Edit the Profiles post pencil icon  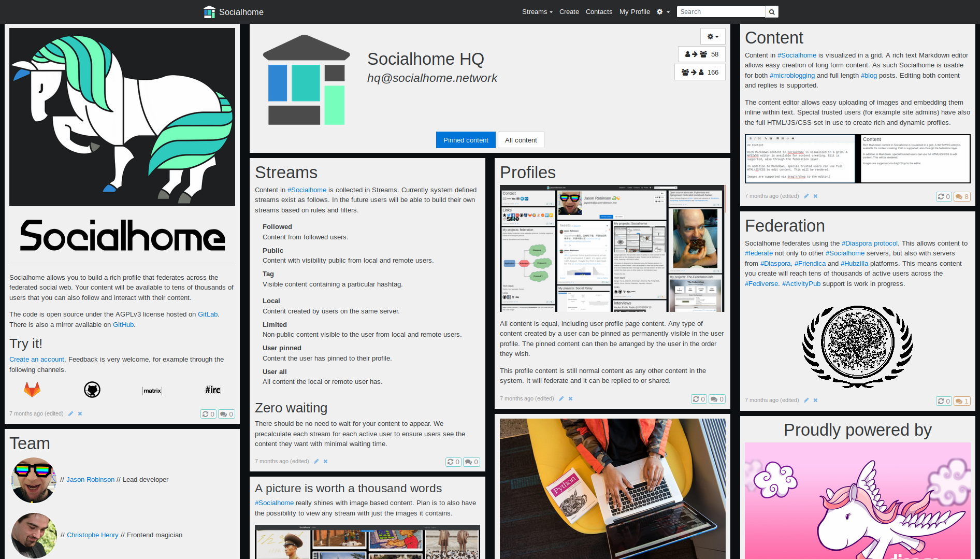click(561, 399)
